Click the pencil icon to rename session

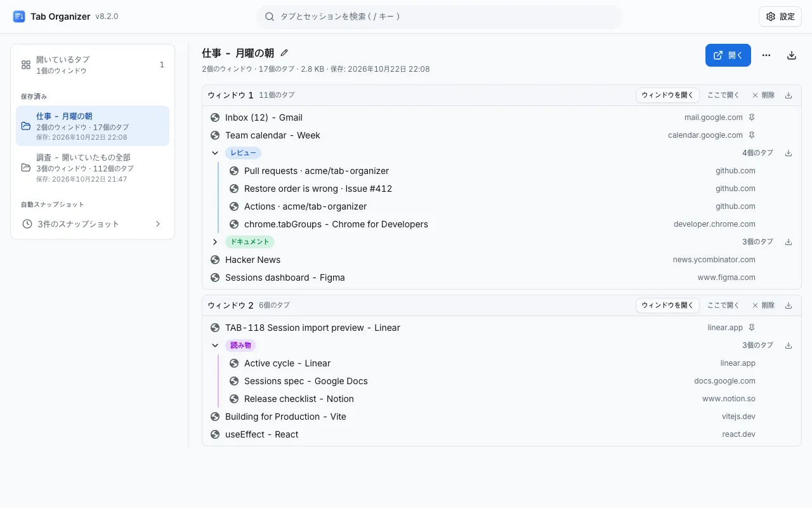284,53
